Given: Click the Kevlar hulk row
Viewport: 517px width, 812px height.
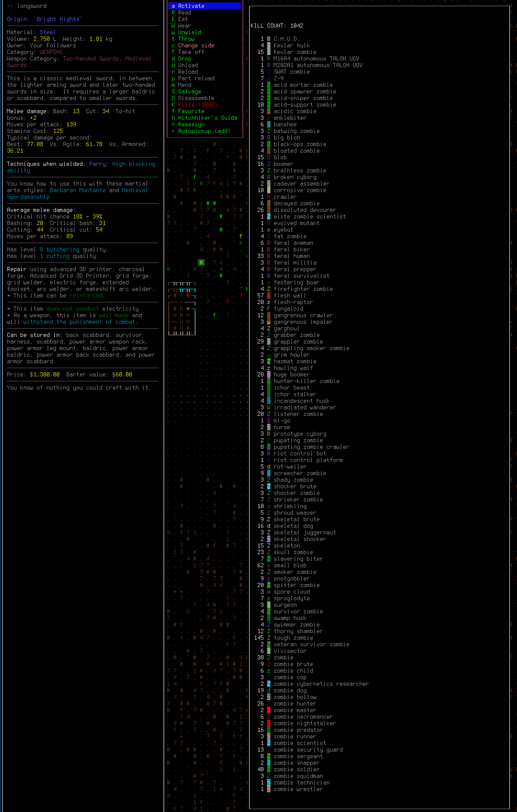Looking at the screenshot, I should point(285,45).
